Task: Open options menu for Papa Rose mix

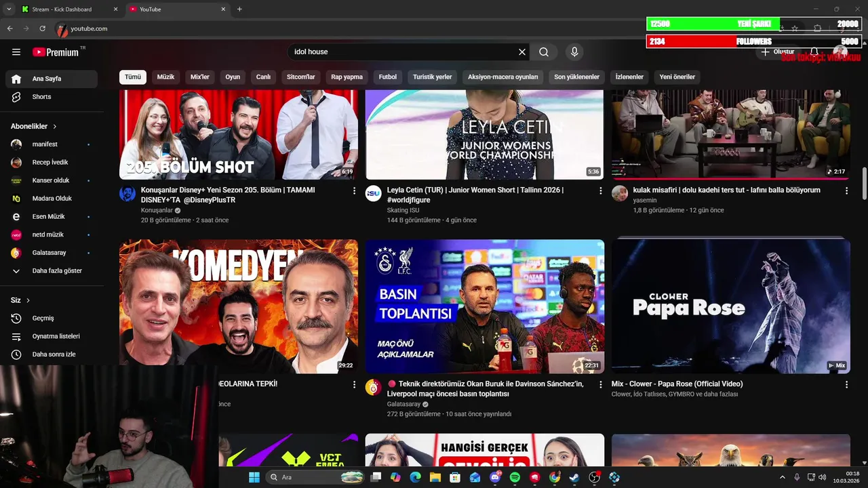Action: coord(846,385)
